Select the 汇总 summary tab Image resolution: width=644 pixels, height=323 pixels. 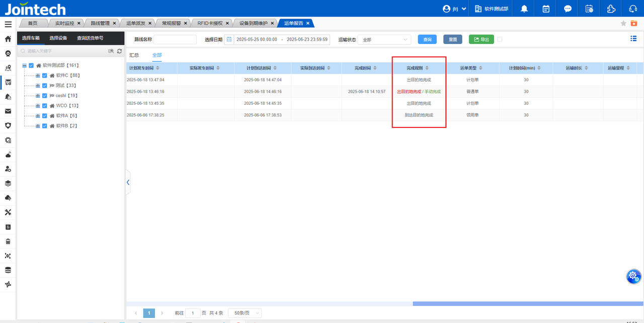click(x=134, y=55)
